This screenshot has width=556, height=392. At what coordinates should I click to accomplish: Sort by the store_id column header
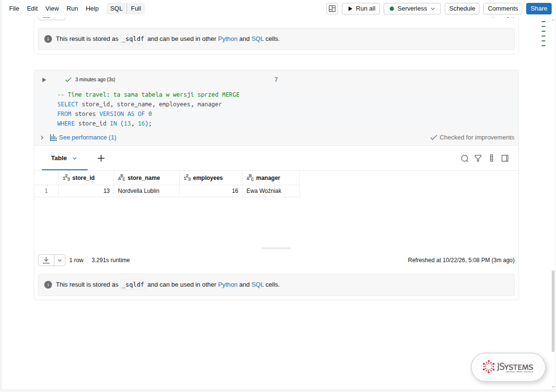pyautogui.click(x=86, y=178)
